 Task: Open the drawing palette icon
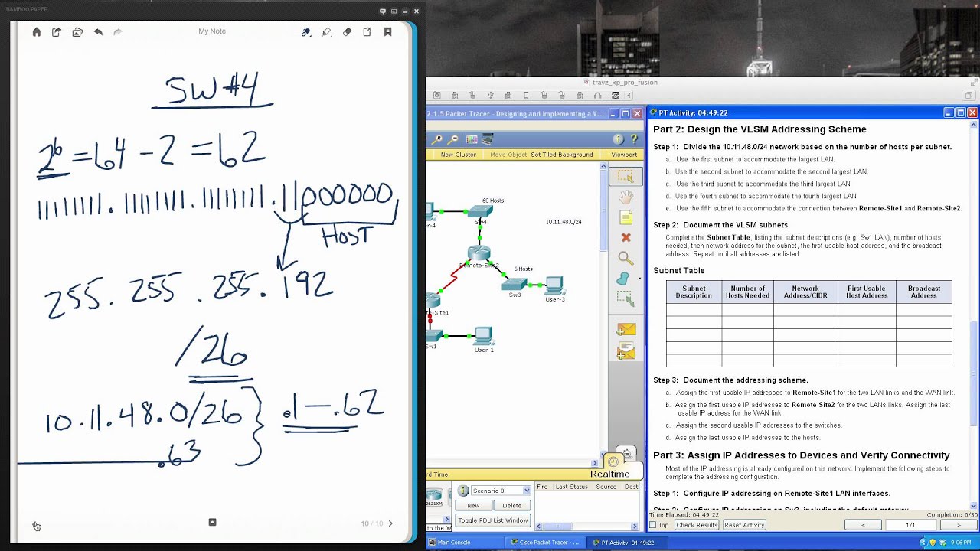(472, 139)
